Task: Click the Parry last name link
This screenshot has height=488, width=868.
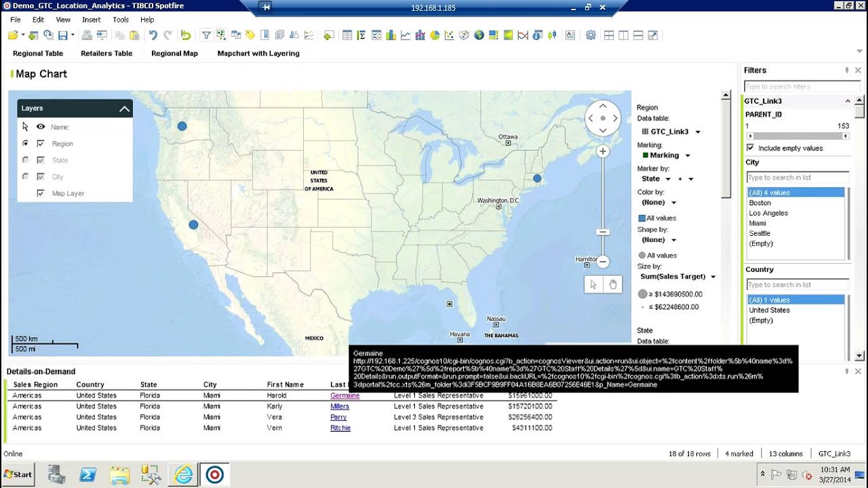Action: click(338, 418)
